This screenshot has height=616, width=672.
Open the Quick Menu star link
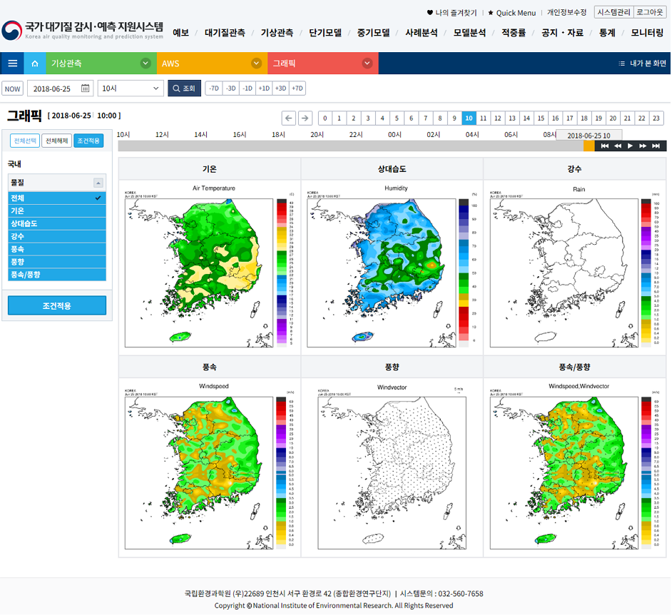[x=511, y=13]
